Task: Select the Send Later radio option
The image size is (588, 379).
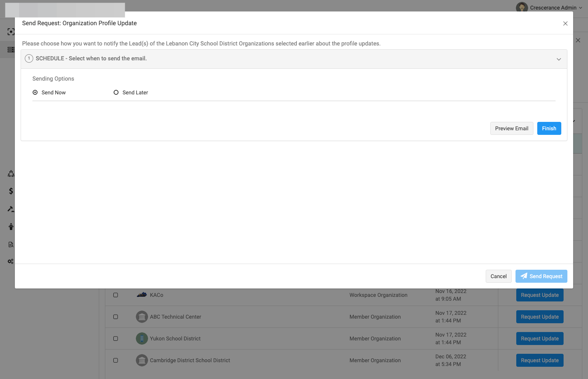Action: pos(116,92)
